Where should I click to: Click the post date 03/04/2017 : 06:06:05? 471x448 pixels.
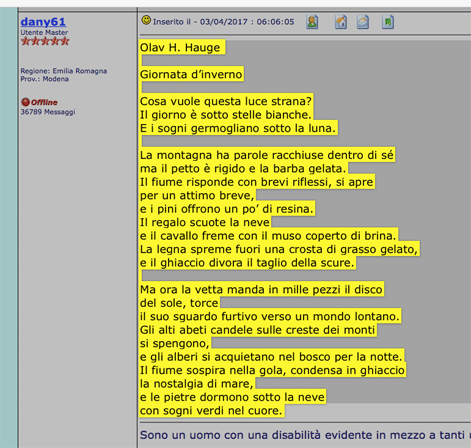click(x=247, y=22)
